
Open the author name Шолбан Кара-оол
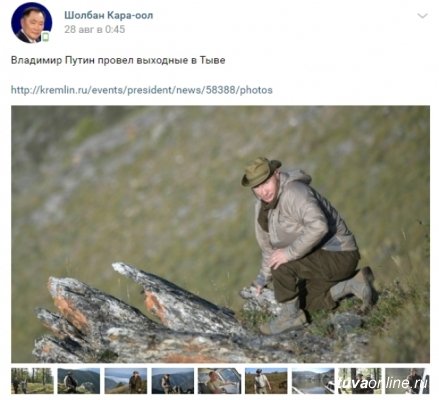click(109, 15)
